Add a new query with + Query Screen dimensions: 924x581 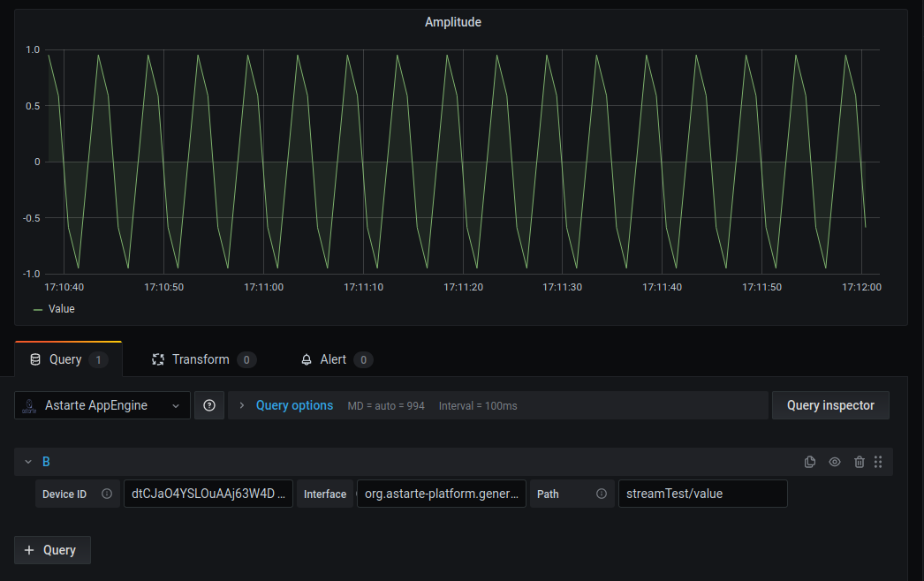52,550
